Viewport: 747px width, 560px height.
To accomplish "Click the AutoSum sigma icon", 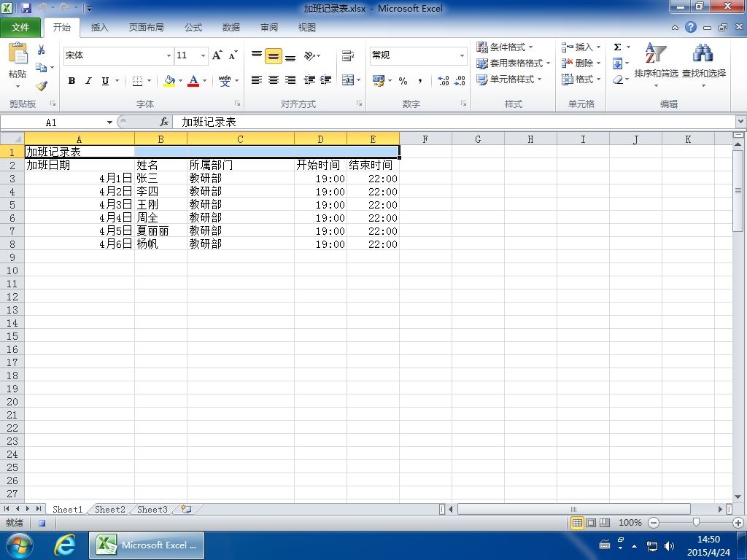I will coord(617,47).
